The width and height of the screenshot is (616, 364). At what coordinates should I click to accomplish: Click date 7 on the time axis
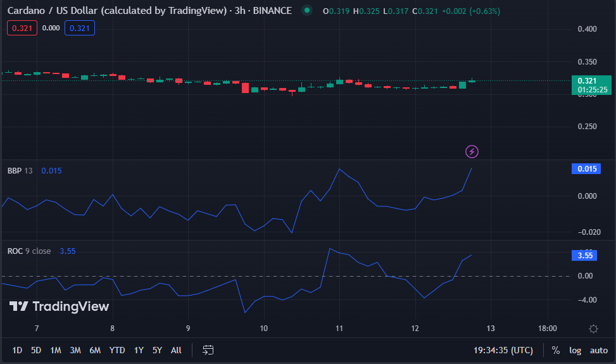tap(37, 329)
